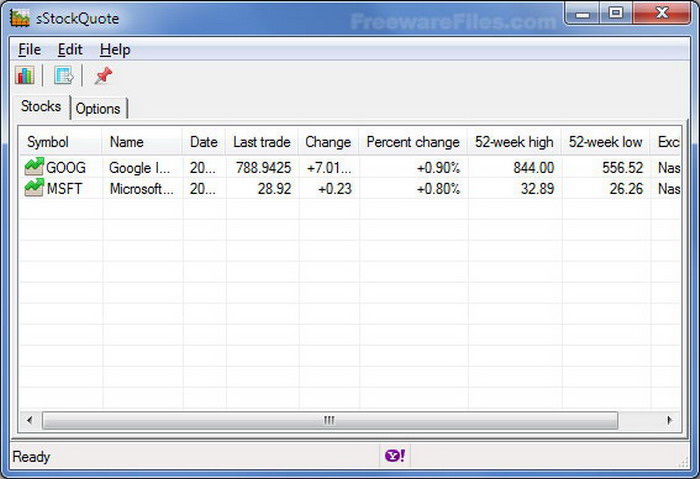The image size is (700, 479).
Task: Click the +7.01... change value
Action: [329, 167]
